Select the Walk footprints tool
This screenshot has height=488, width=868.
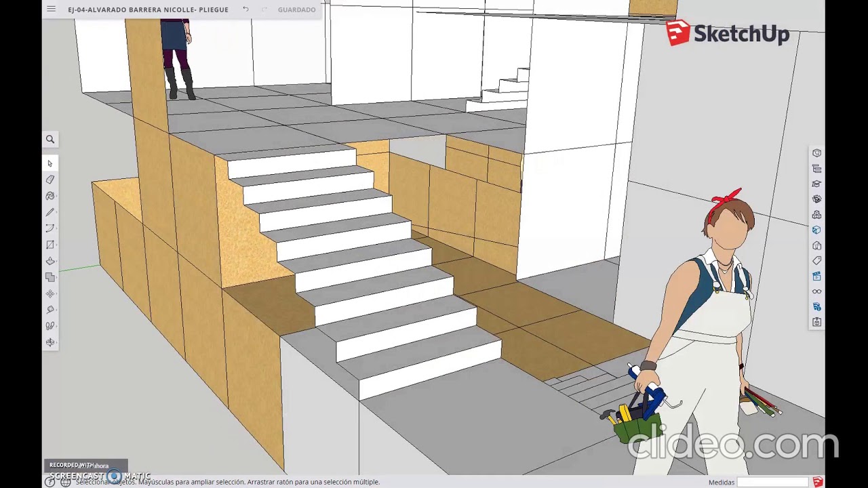click(x=50, y=326)
